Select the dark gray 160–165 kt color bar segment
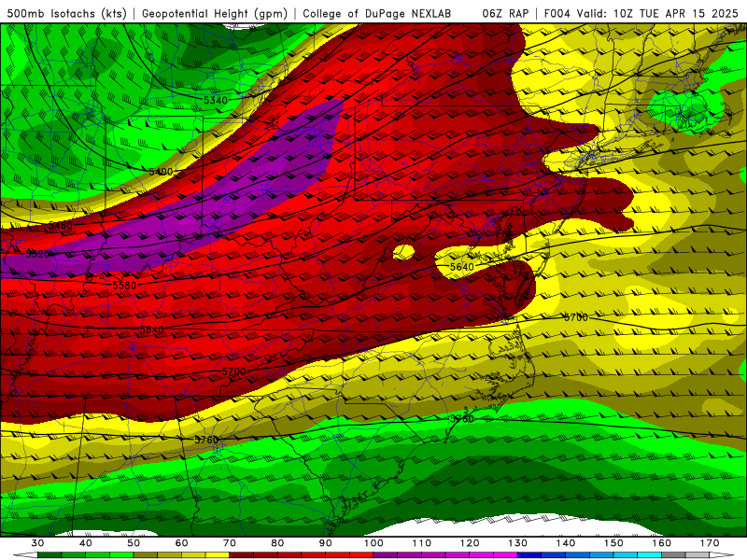 (673, 555)
